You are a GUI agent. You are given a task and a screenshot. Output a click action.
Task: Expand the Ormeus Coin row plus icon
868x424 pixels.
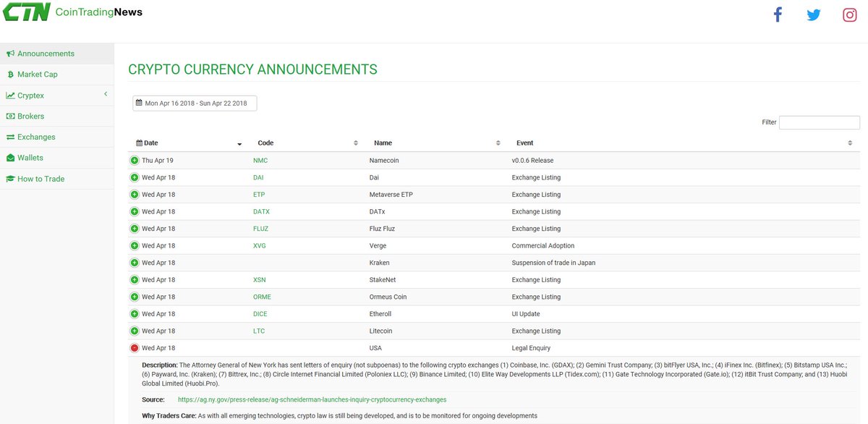click(x=135, y=297)
